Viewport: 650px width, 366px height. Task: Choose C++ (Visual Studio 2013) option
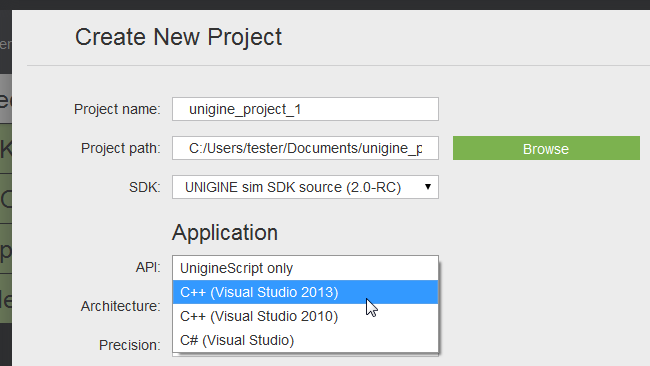pos(305,292)
